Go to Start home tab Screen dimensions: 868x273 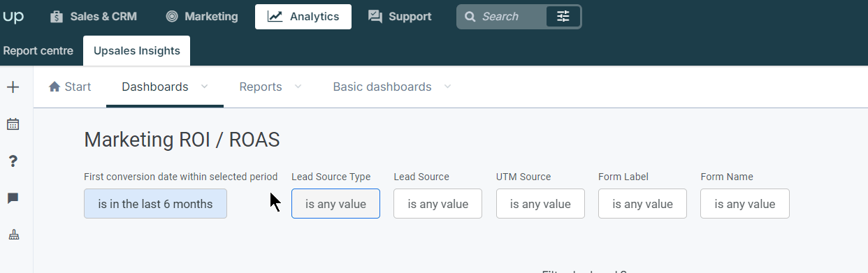click(70, 87)
